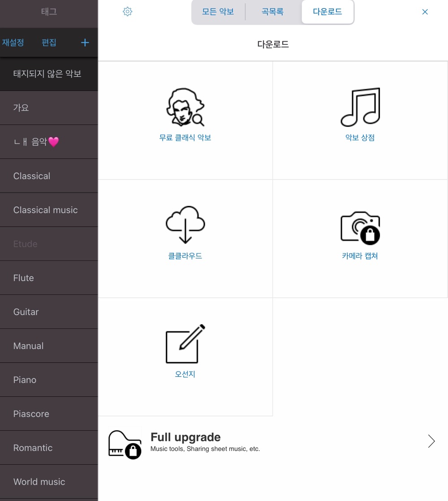Close the panel with X icon
Image resolution: width=448 pixels, height=501 pixels.
pyautogui.click(x=425, y=12)
